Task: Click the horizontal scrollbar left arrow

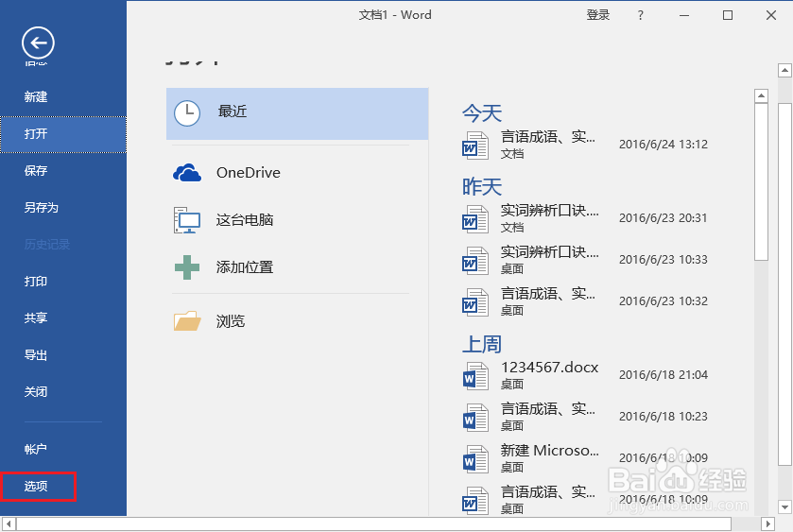Action: [x=9, y=524]
